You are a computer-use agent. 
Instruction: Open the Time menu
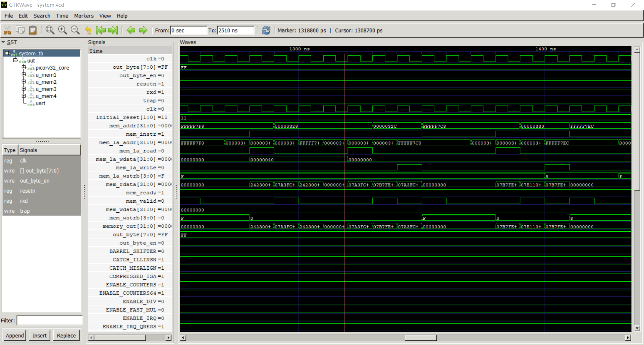[62, 16]
